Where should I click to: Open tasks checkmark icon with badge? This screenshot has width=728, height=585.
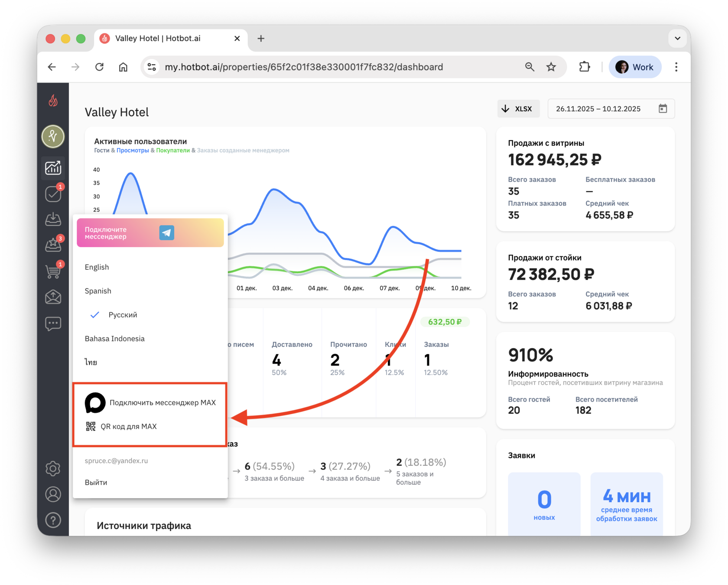pyautogui.click(x=53, y=193)
